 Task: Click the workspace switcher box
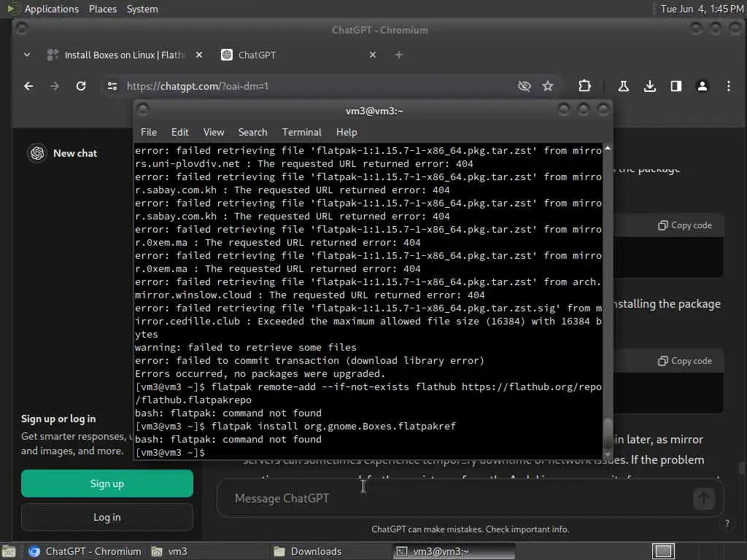(x=663, y=551)
